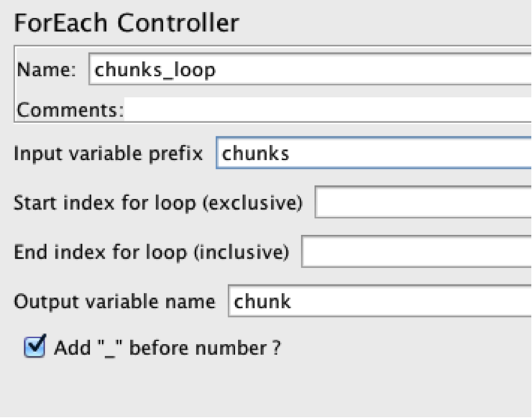Click the End index for loop field

click(417, 251)
